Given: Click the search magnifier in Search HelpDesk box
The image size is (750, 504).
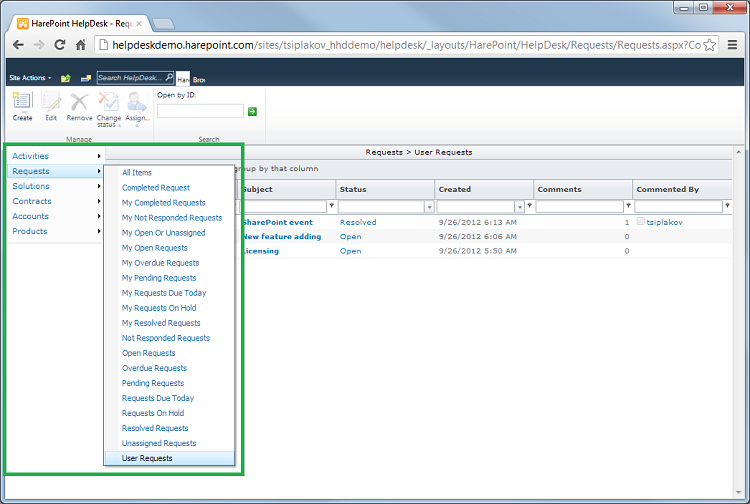Looking at the screenshot, I should point(169,77).
